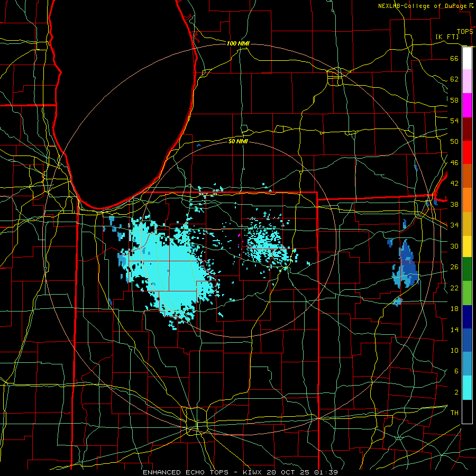Click the small magenta echo pixel
Image resolution: width=476 pixels, height=476 pixels.
click(x=239, y=235)
